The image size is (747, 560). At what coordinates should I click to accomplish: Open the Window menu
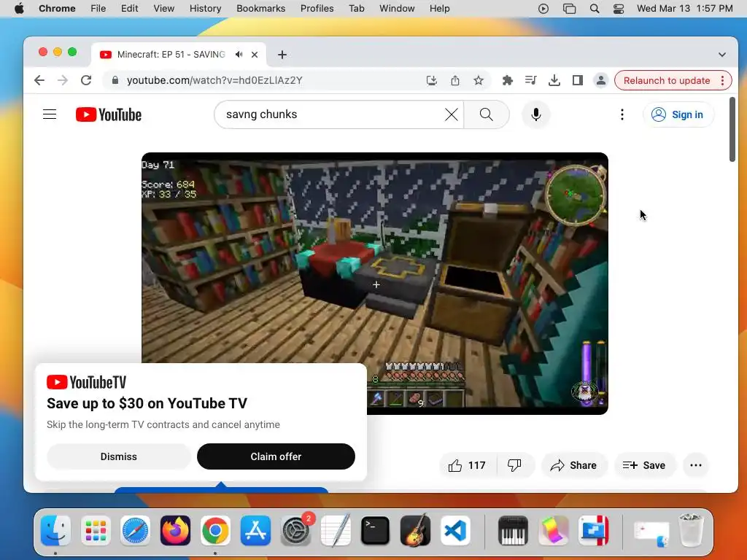click(x=397, y=9)
